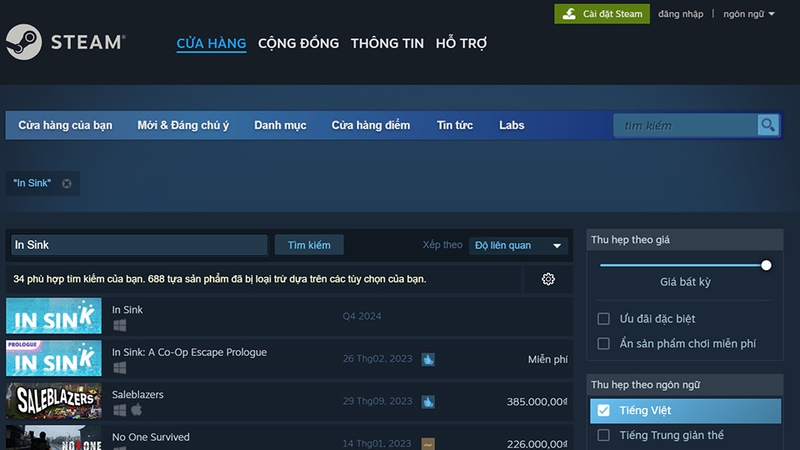Click the In Sink Prologue thumbnail

54,358
